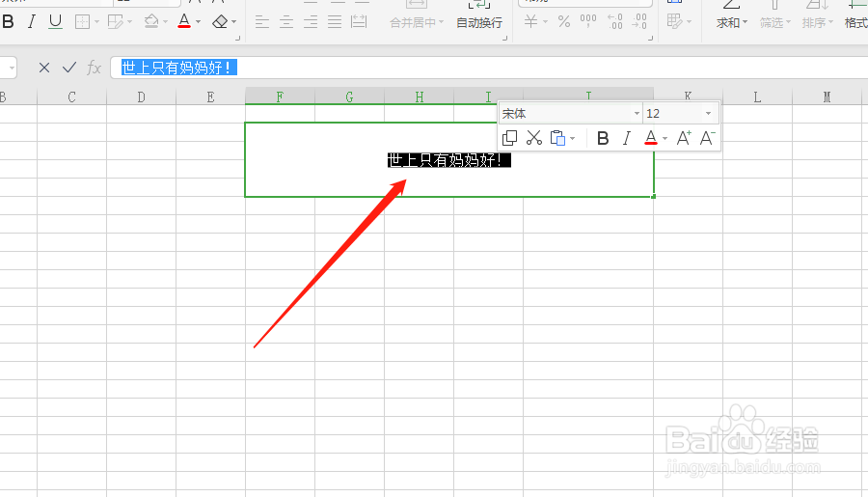Select column C header
Image resolution: width=868 pixels, height=497 pixels.
point(72,97)
